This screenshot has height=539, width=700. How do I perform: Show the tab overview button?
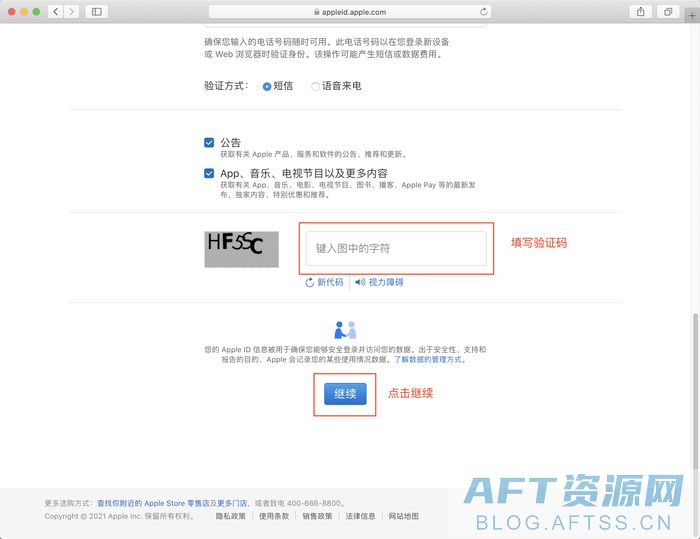point(668,11)
